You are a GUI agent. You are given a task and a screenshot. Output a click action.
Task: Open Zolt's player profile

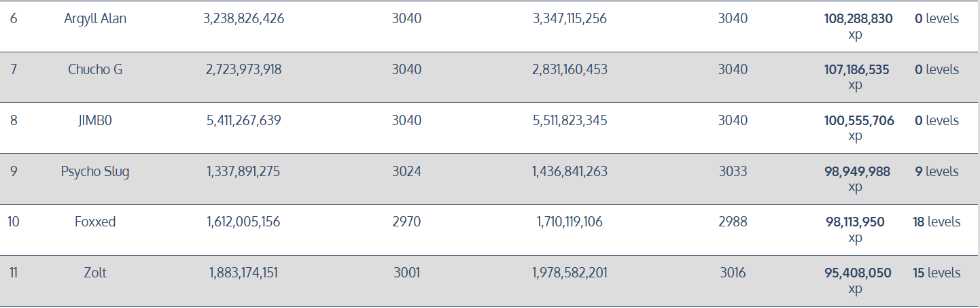point(95,273)
